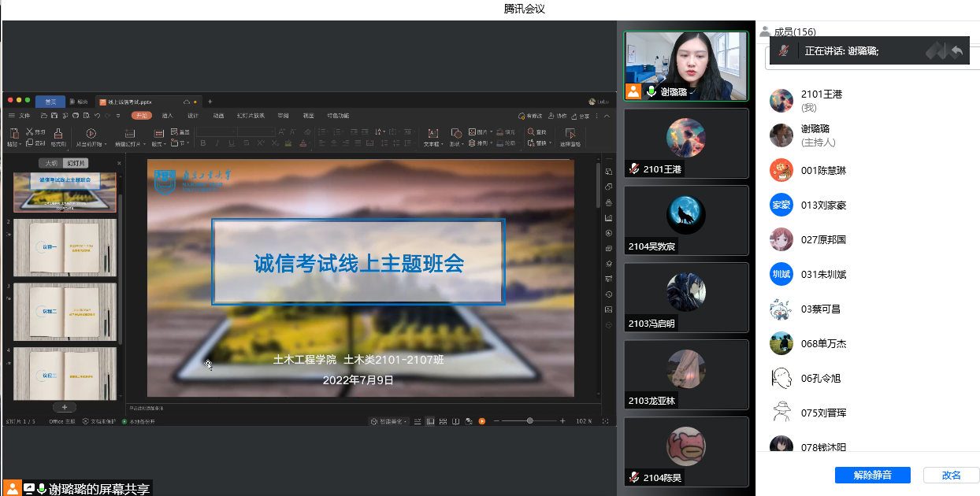Viewport: 980px width, 496px height.
Task: Select the slide 2 thumbnail in panel
Action: 65,247
